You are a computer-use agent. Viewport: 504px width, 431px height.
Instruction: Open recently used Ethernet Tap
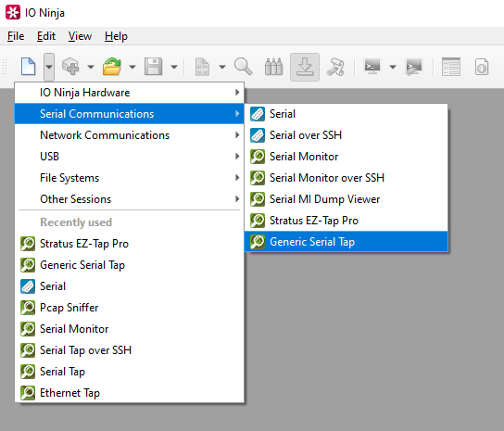[130, 393]
